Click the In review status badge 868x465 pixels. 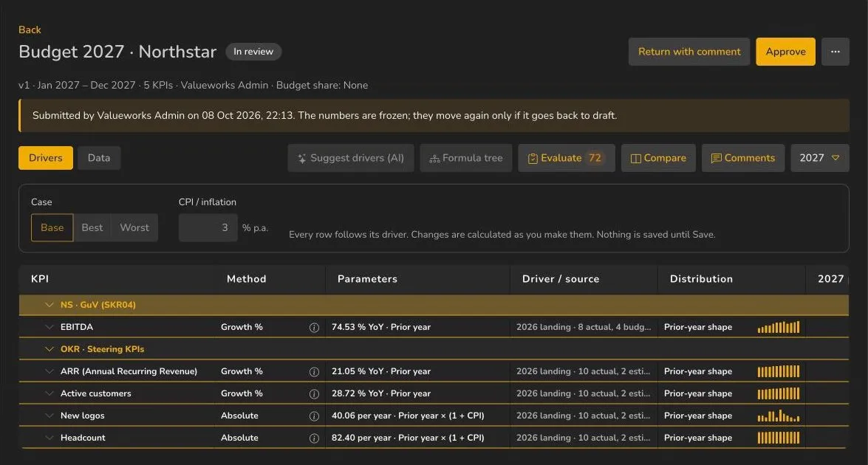pyautogui.click(x=253, y=52)
